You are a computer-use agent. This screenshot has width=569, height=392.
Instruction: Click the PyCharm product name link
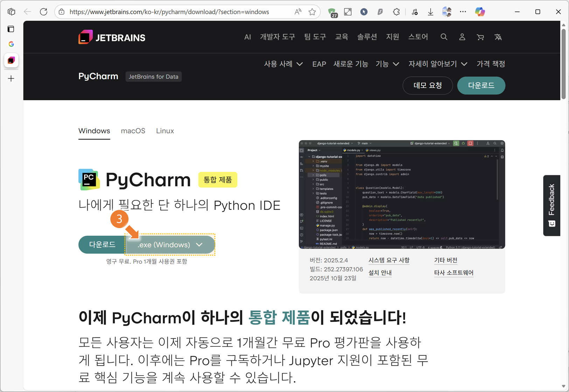(98, 76)
